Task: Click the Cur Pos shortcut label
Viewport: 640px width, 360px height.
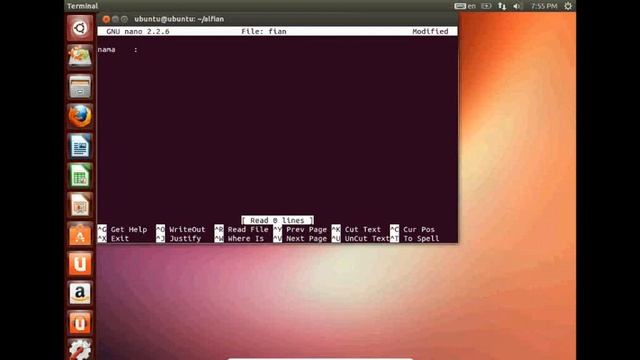Action: click(419, 229)
